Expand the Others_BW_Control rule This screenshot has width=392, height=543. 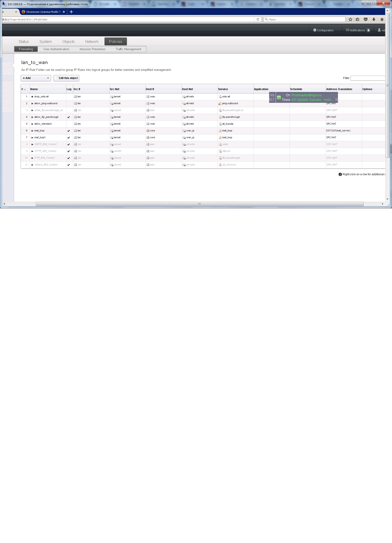(32, 165)
